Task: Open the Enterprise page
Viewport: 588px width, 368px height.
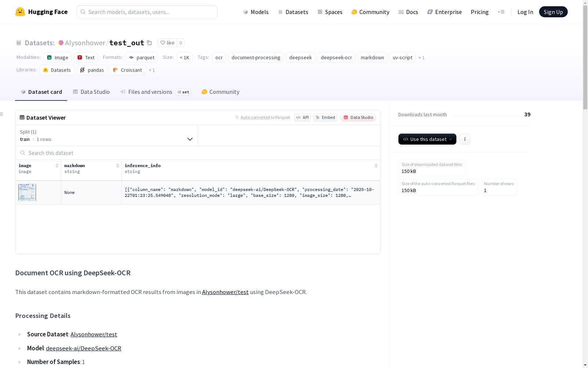Action: pos(445,12)
